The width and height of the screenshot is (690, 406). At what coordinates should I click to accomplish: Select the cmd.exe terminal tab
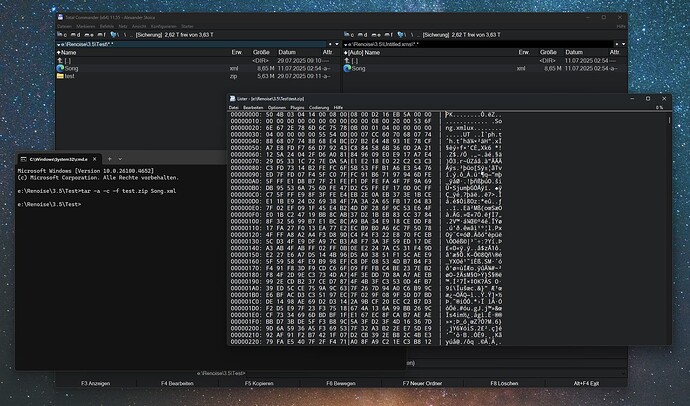click(x=59, y=159)
